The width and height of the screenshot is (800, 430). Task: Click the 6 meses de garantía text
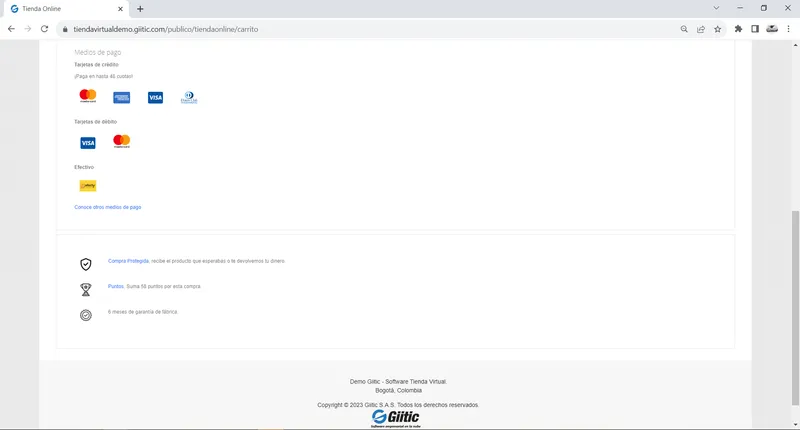click(x=142, y=312)
